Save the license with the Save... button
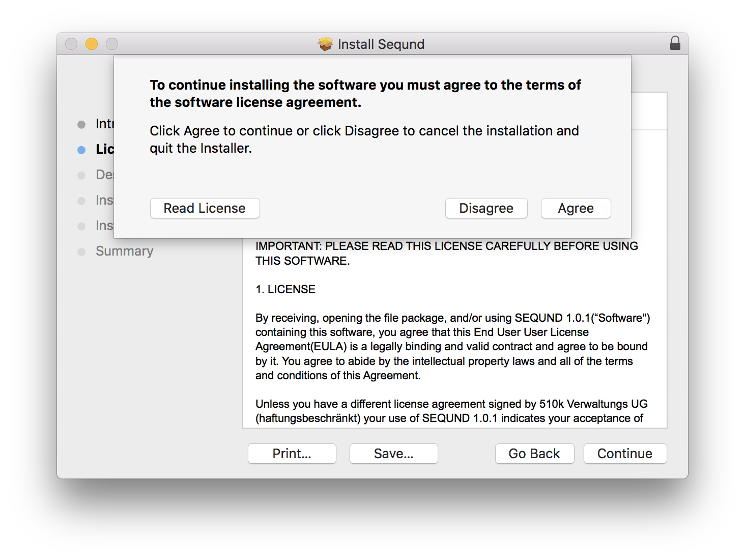745x560 pixels. (x=394, y=454)
